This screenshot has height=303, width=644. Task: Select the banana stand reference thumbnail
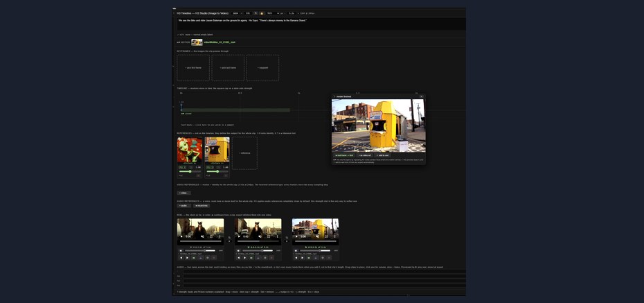(x=217, y=150)
